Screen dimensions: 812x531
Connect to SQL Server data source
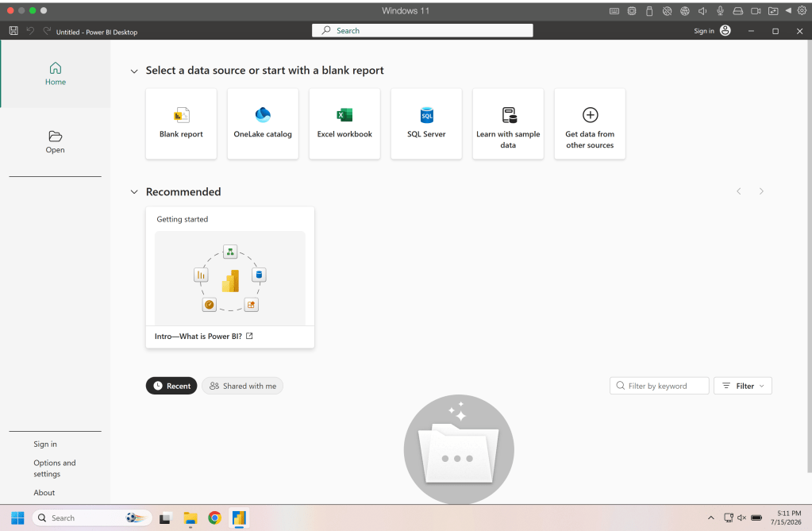[x=426, y=124]
